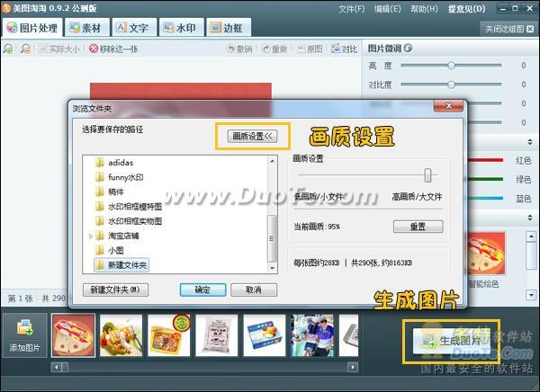Select the 稿件 folder

(110, 192)
